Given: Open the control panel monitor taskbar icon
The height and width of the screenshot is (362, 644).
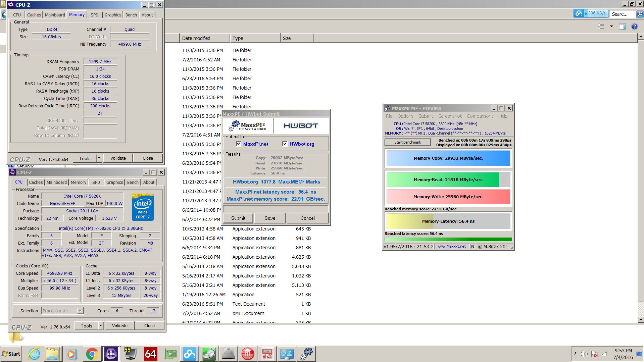Looking at the screenshot, I should (x=287, y=354).
